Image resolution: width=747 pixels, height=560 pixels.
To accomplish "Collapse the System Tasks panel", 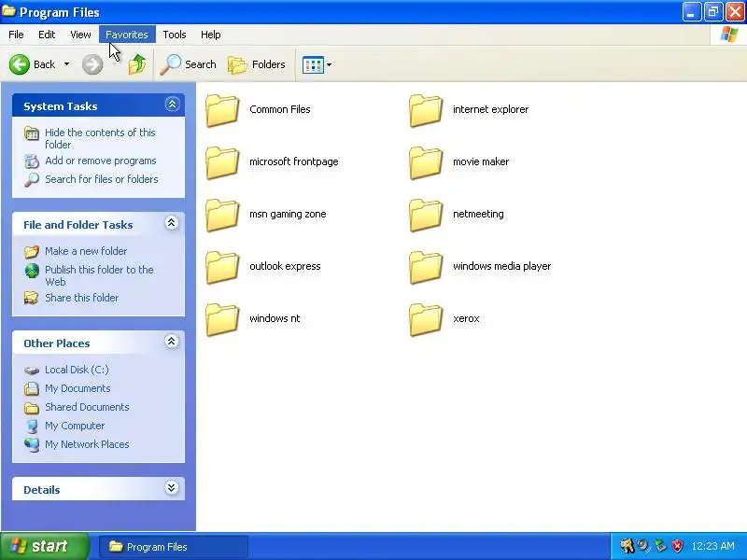I will coord(172,105).
